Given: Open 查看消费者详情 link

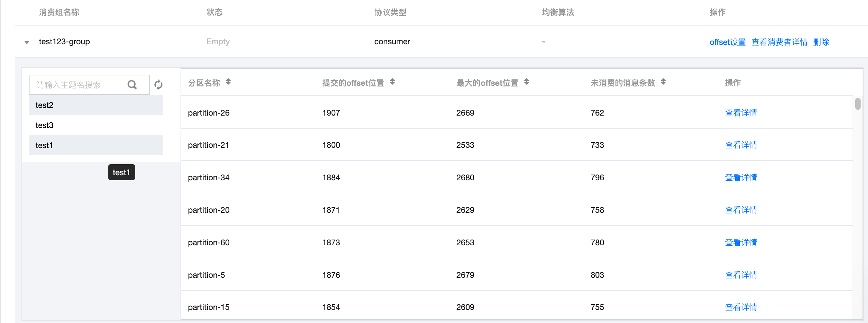Looking at the screenshot, I should coord(779,42).
